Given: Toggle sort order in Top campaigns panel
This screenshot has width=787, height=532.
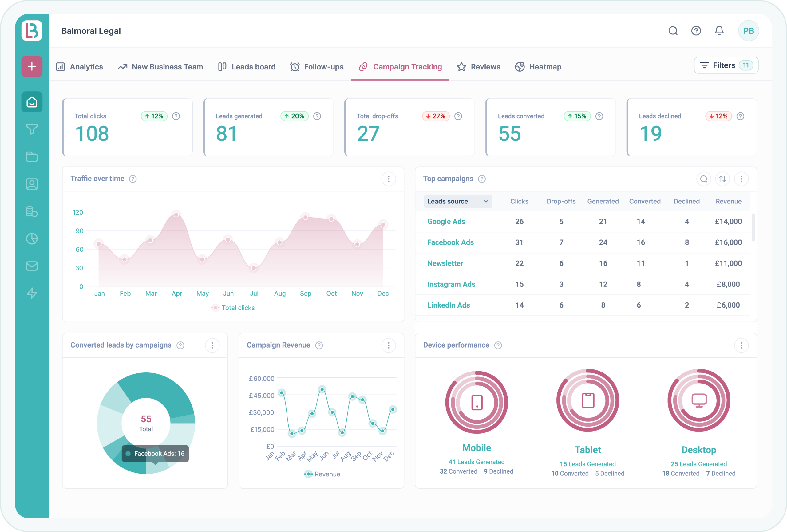Looking at the screenshot, I should point(722,179).
